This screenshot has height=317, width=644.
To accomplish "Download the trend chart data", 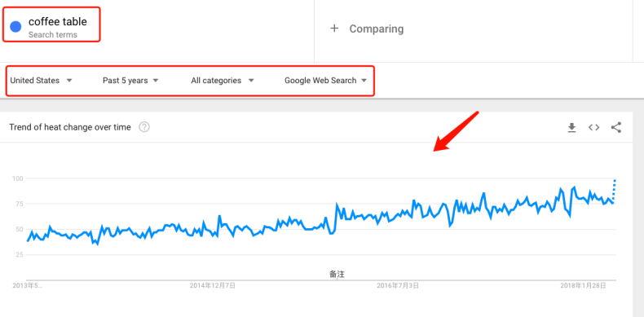I will 571,128.
